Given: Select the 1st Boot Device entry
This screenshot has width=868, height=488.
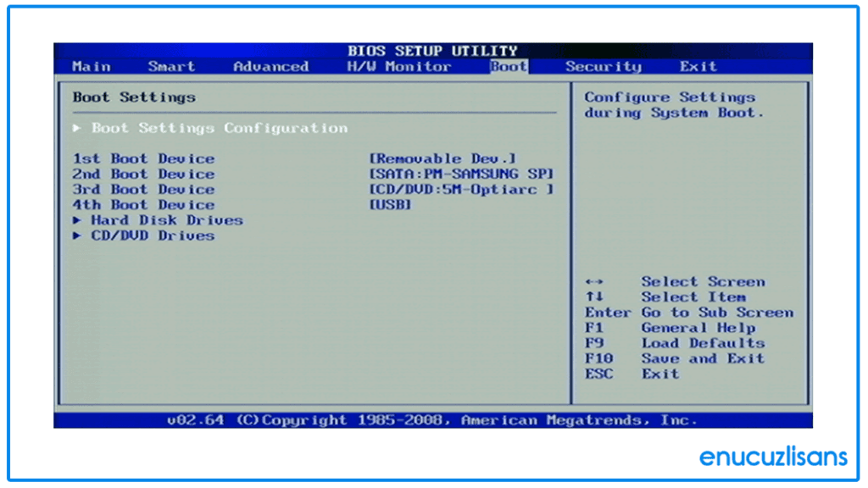Looking at the screenshot, I should pyautogui.click(x=142, y=158).
